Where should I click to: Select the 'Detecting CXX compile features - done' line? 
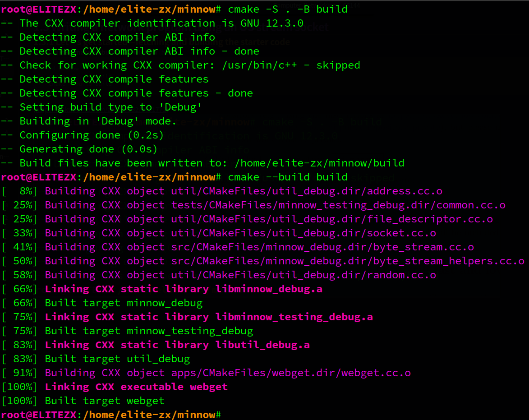pos(127,93)
